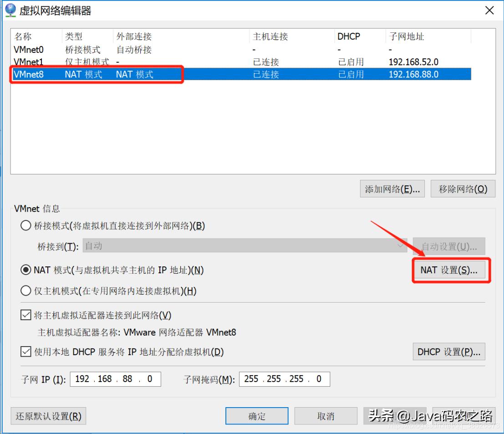Click the globe icon in the title bar
This screenshot has height=434, width=504.
coord(10,10)
